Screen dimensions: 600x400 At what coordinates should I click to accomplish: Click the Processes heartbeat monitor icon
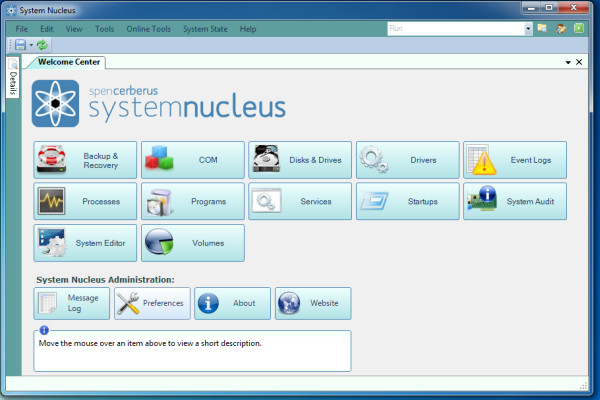point(51,201)
